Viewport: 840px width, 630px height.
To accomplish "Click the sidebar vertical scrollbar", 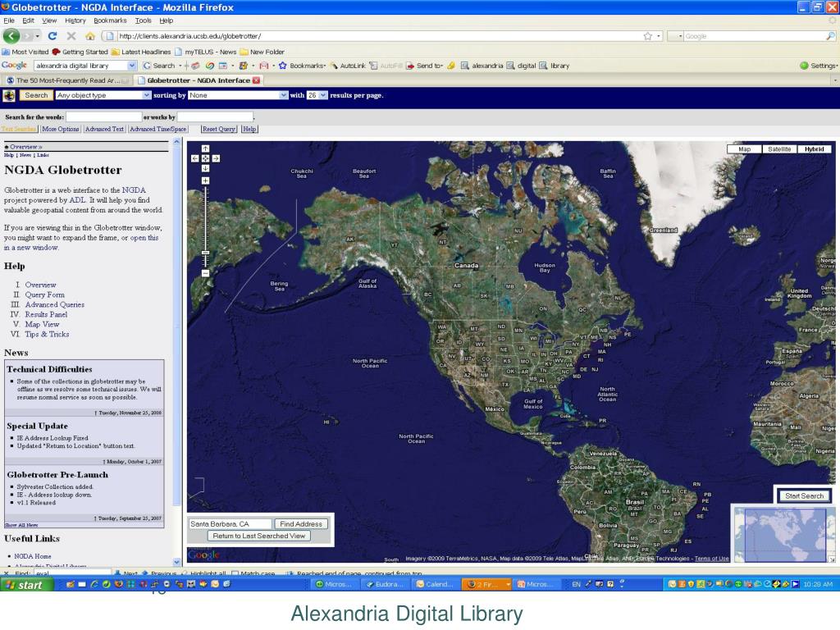I will (177, 353).
